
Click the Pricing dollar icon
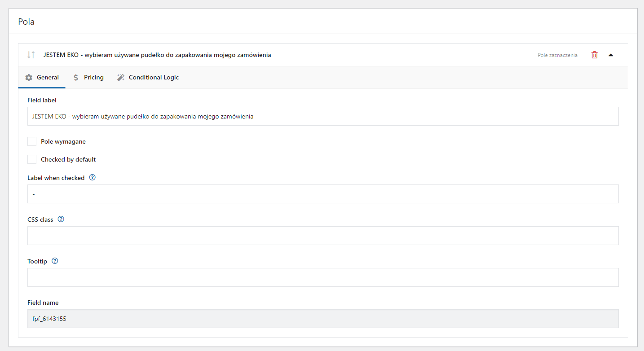tap(76, 78)
